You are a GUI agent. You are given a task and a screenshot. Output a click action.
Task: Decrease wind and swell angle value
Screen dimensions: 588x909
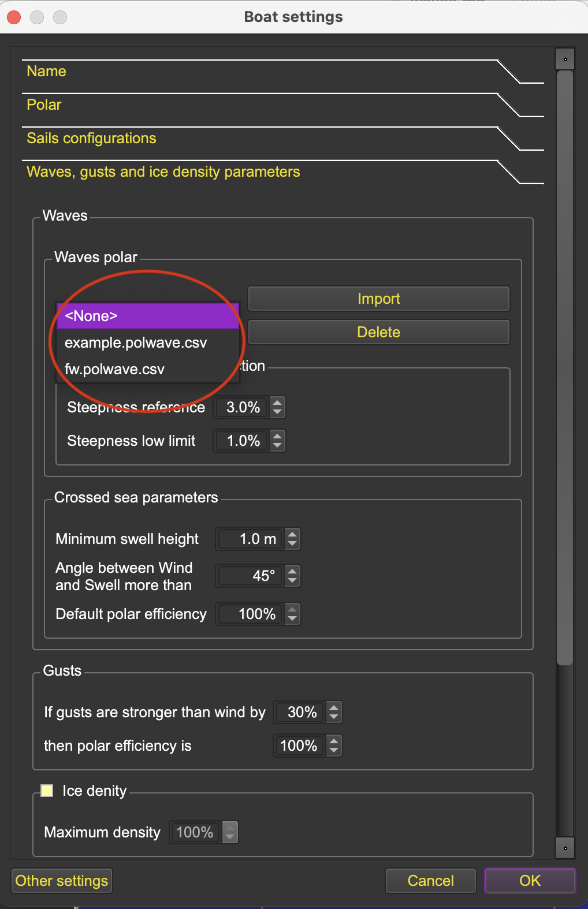(292, 580)
